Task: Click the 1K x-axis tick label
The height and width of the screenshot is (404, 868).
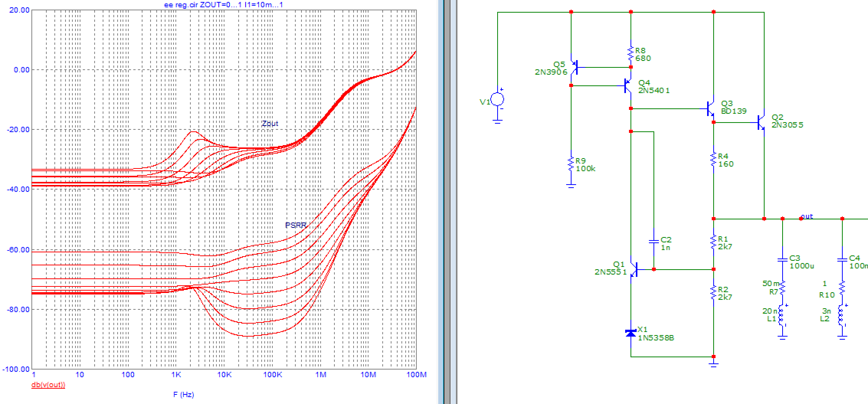Action: [x=176, y=375]
